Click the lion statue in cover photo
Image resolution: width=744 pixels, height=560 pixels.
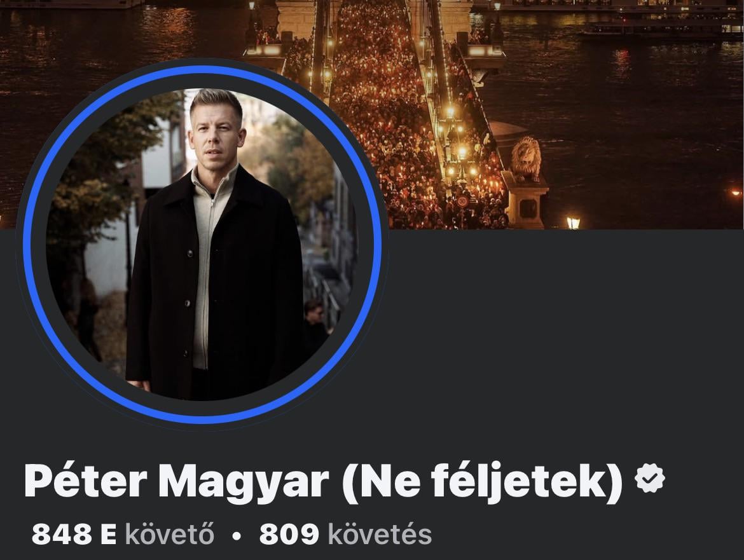pos(525,160)
